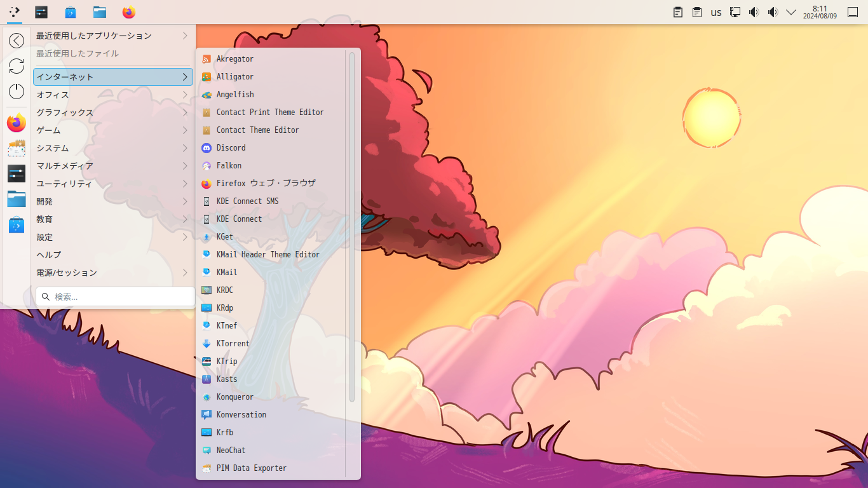The image size is (868, 488).
Task: Launch Discover from the top panel
Action: [71, 12]
